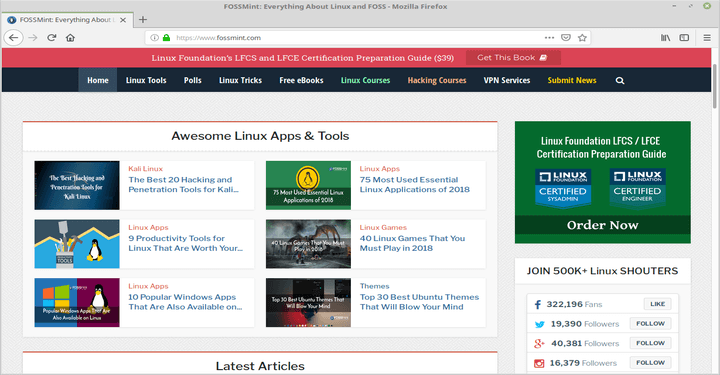This screenshot has height=375, width=720.
Task: Open site search magnifier icon
Action: click(x=620, y=80)
